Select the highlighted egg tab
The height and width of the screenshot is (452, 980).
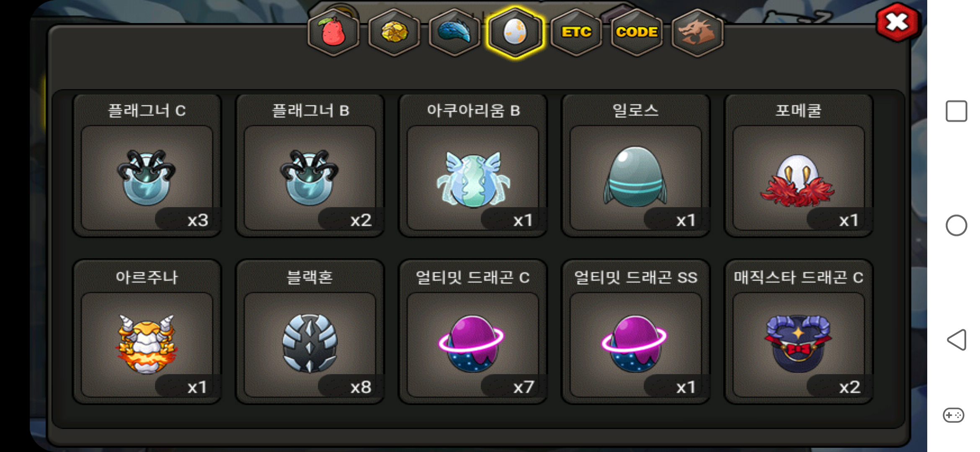click(515, 33)
